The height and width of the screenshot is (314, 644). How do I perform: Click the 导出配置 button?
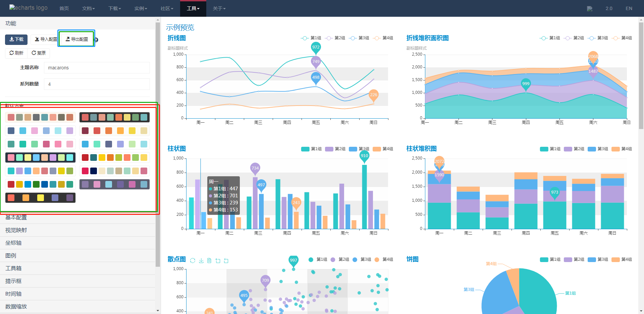tap(76, 39)
